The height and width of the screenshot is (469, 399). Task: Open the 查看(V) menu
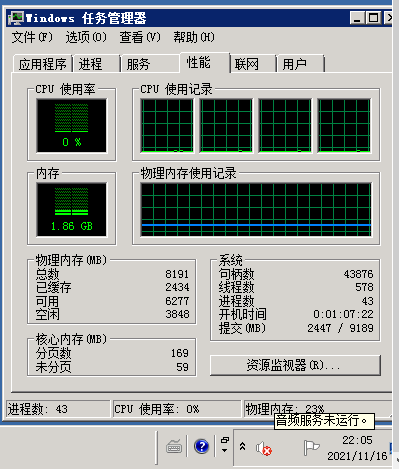click(x=140, y=37)
